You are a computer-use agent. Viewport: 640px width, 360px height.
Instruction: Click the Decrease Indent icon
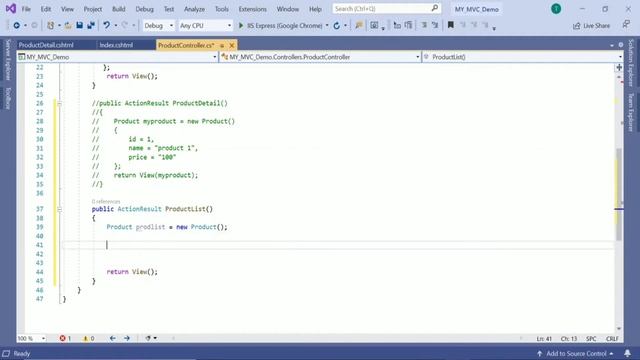(397, 25)
